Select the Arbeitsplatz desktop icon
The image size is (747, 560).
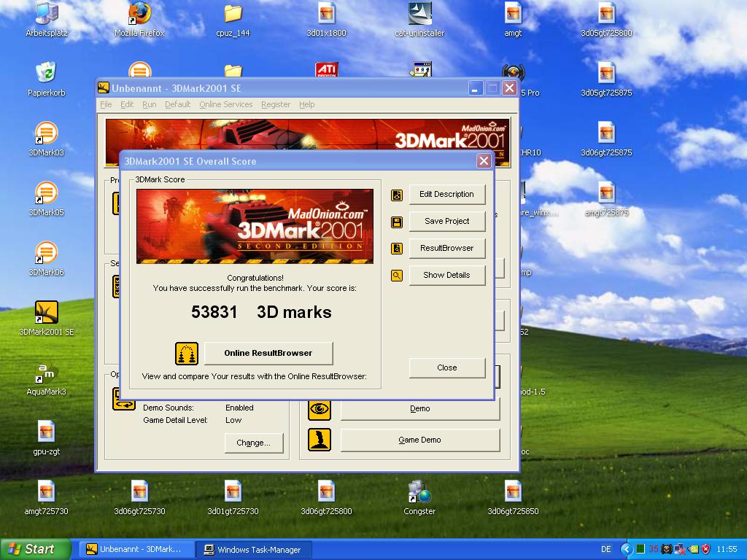47,20
